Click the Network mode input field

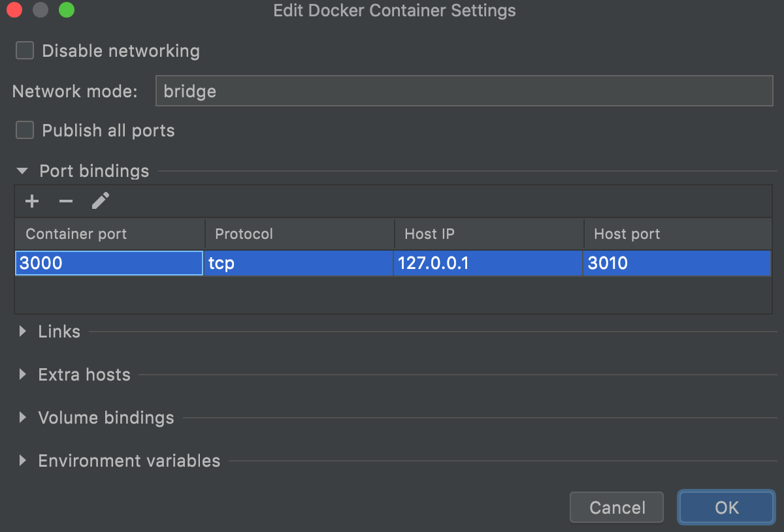coord(464,91)
